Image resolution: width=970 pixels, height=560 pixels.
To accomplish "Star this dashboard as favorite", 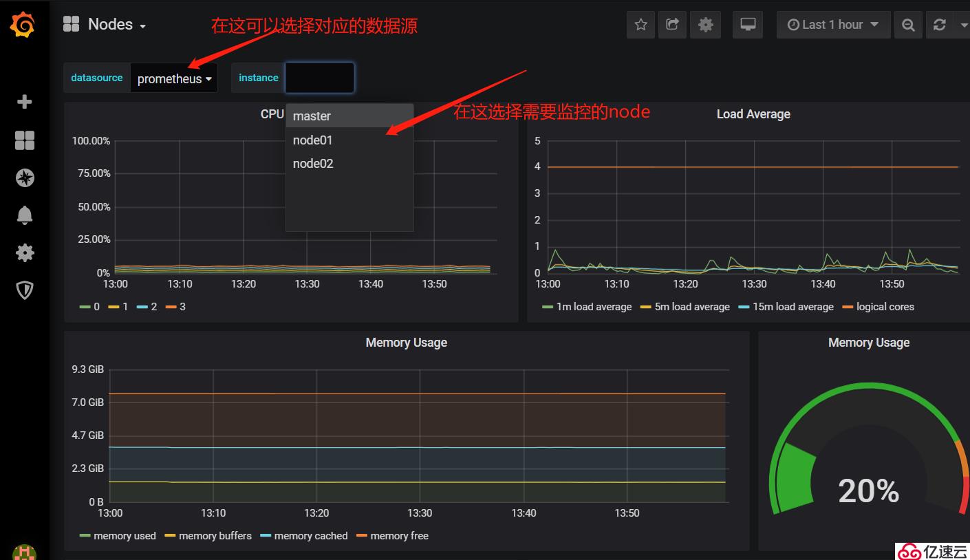I will (640, 25).
